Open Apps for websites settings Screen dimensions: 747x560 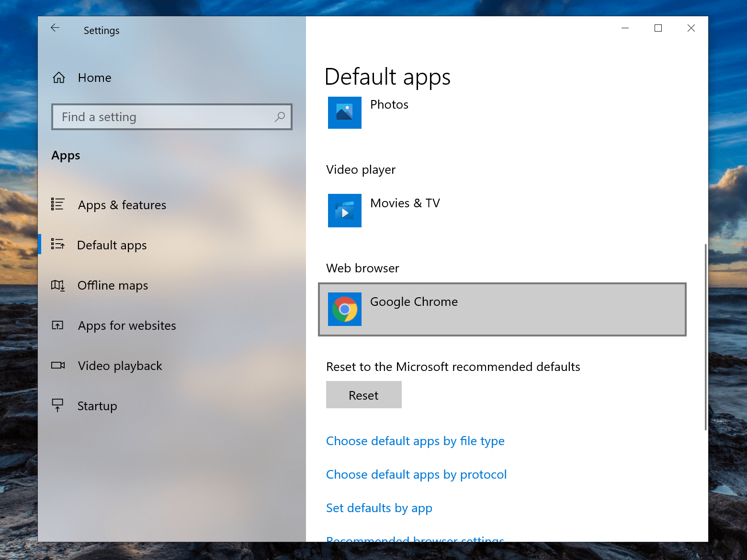(x=171, y=325)
